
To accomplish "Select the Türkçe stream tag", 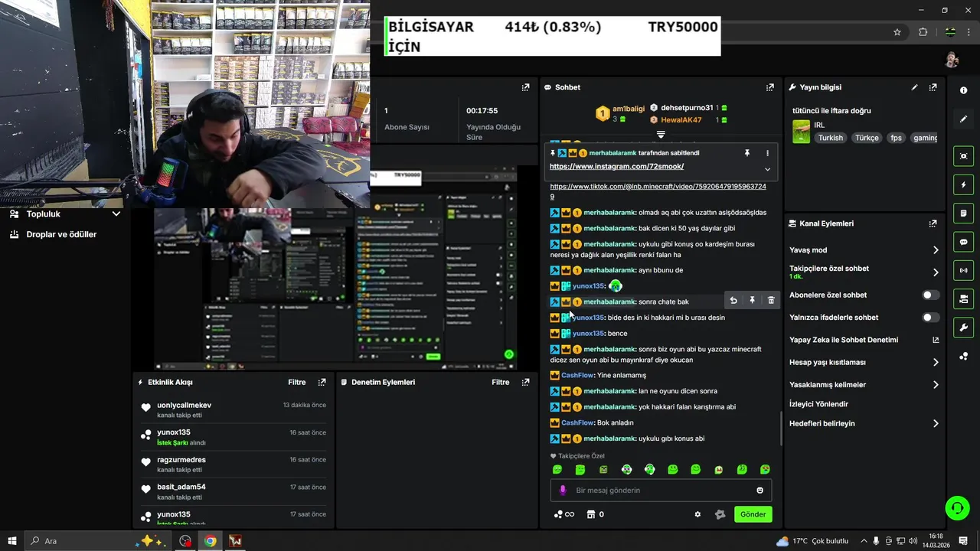I will [x=867, y=138].
